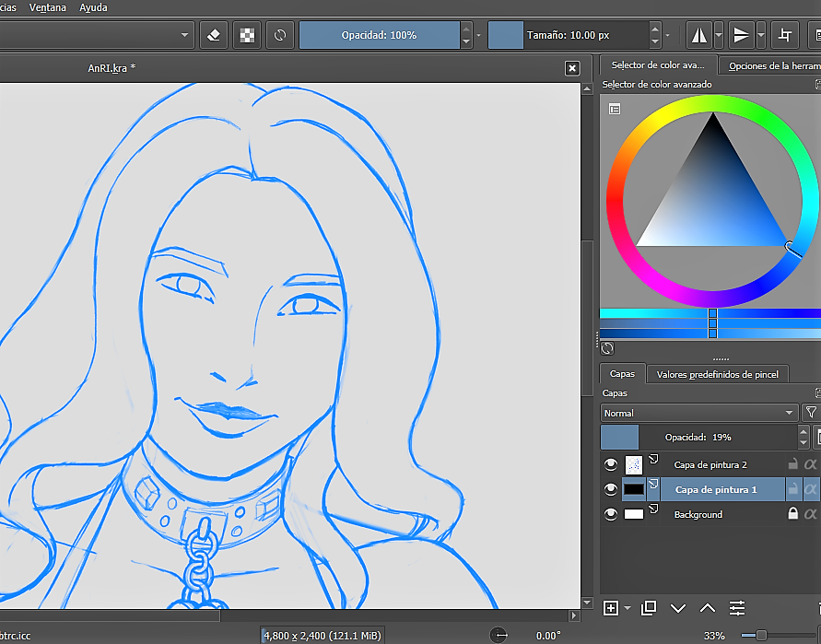
Task: Open the Normal blending mode dropdown
Action: (699, 413)
